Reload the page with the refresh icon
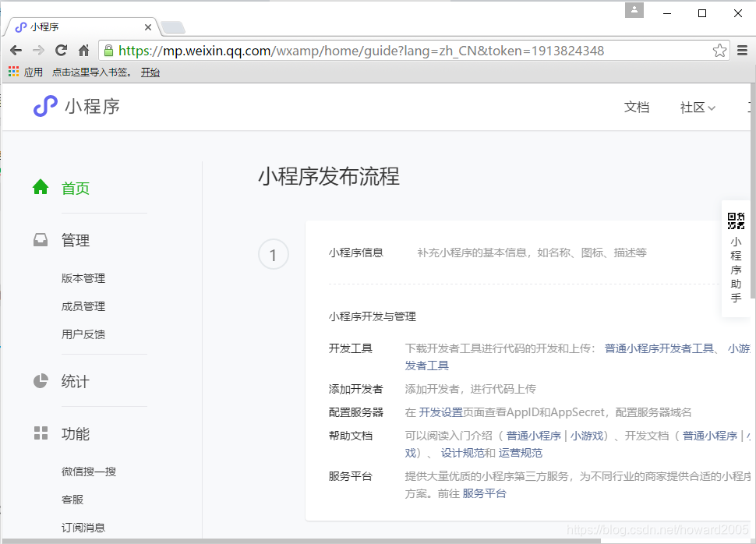Viewport: 756px width, 544px height. click(61, 49)
